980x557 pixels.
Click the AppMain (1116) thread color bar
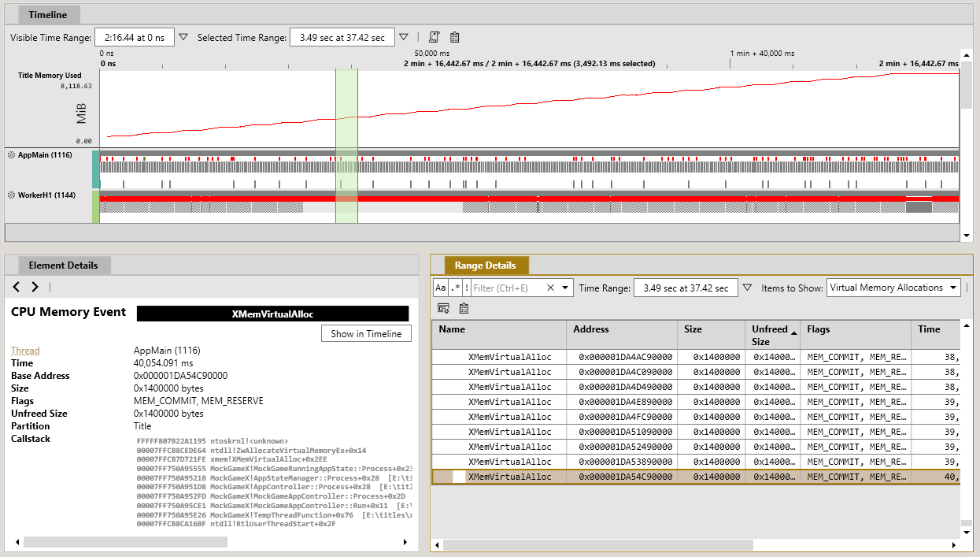pos(96,169)
